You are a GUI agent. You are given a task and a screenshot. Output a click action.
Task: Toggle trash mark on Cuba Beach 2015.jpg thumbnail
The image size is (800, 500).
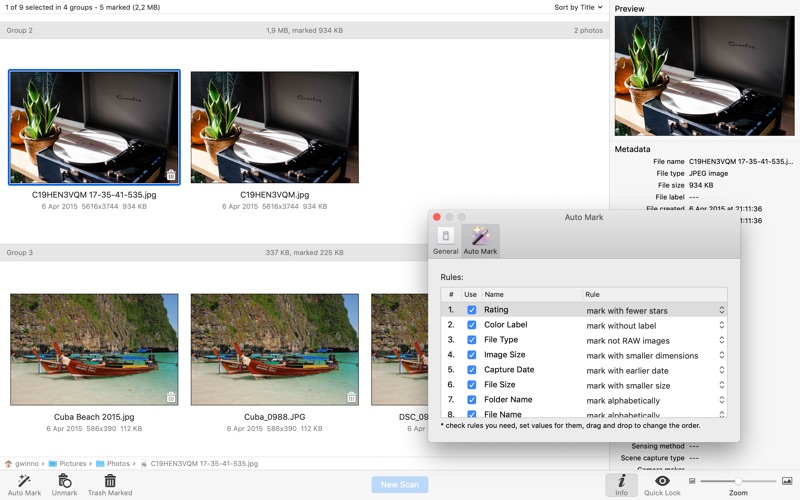click(x=171, y=397)
